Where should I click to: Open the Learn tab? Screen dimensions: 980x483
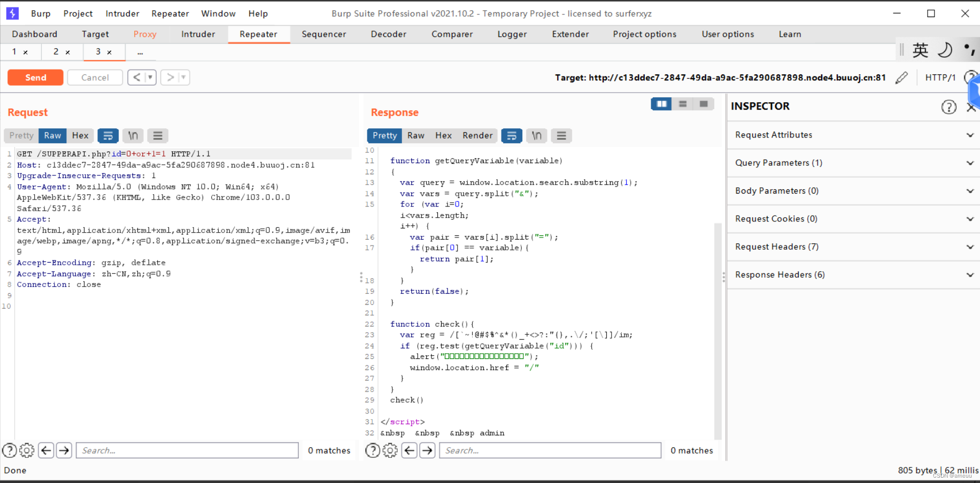(x=790, y=34)
